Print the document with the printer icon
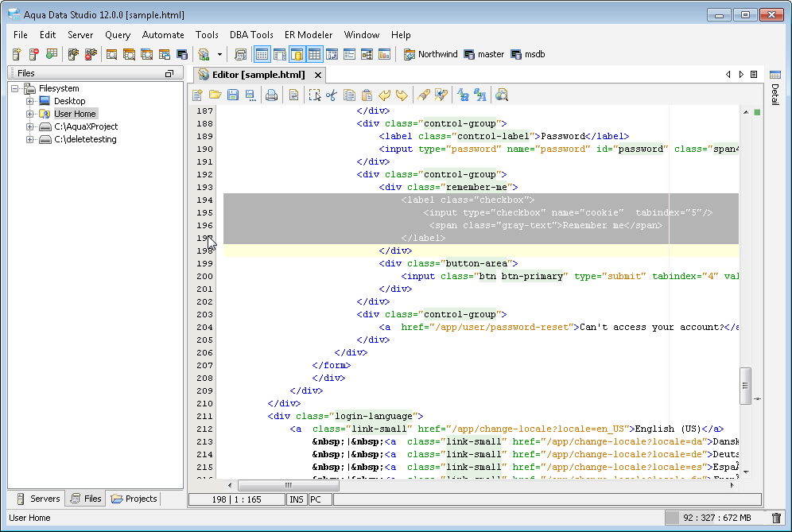Viewport: 792px width, 532px height. [x=271, y=95]
